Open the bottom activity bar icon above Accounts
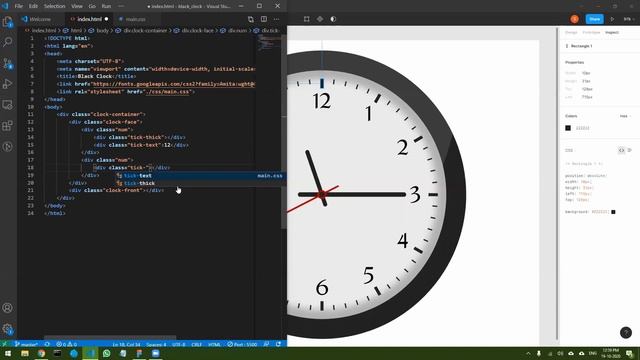640x360 pixels. (x=7, y=147)
